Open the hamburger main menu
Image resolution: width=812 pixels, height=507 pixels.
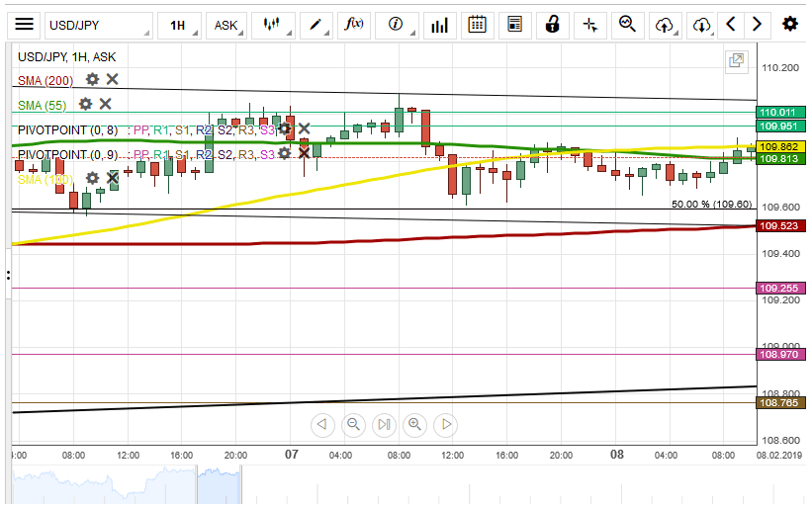(24, 25)
